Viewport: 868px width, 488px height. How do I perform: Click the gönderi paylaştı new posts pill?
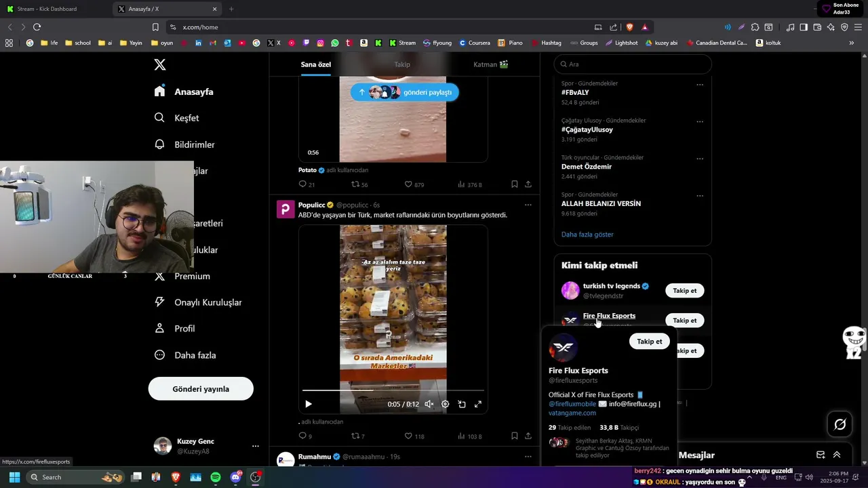pyautogui.click(x=404, y=92)
